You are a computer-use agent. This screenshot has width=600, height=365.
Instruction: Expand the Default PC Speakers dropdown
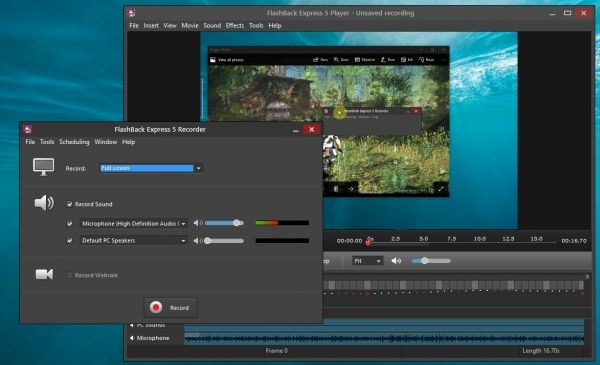coord(134,241)
